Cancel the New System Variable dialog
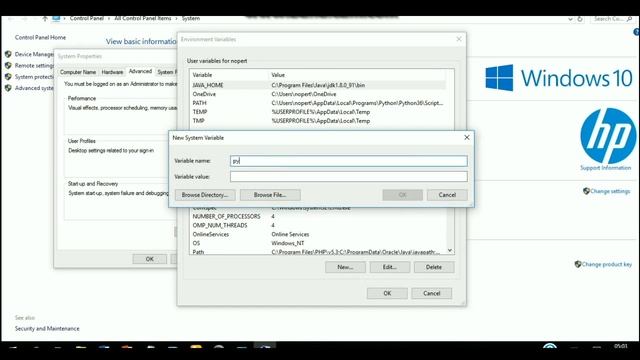Screen dimensions: 640x360 [x=447, y=195]
